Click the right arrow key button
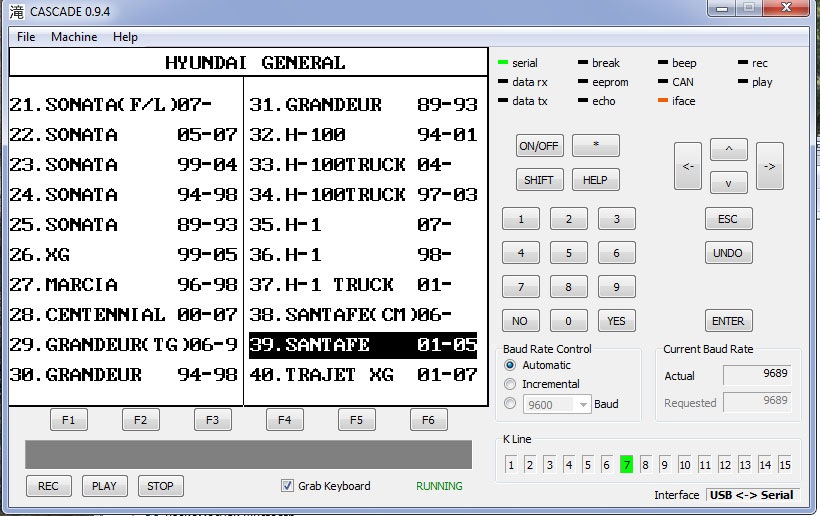This screenshot has width=820, height=516. point(770,166)
